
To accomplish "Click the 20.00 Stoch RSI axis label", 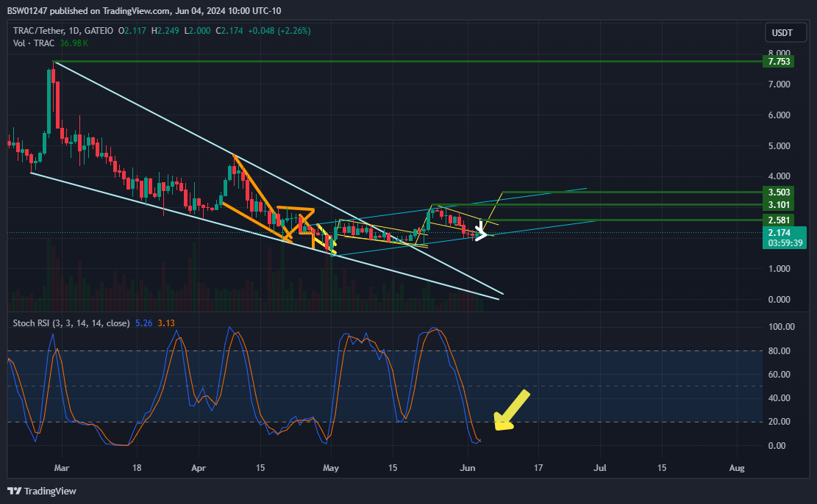I will (x=779, y=422).
